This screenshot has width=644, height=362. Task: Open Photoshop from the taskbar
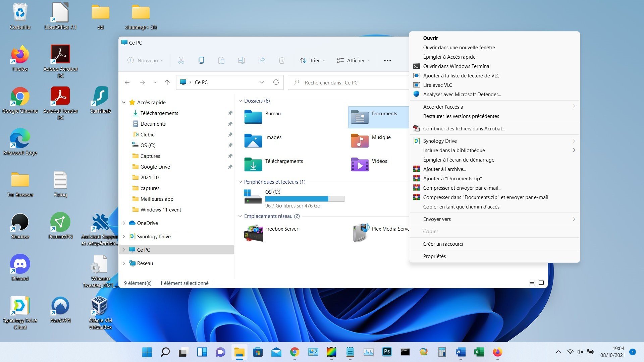[x=387, y=352]
